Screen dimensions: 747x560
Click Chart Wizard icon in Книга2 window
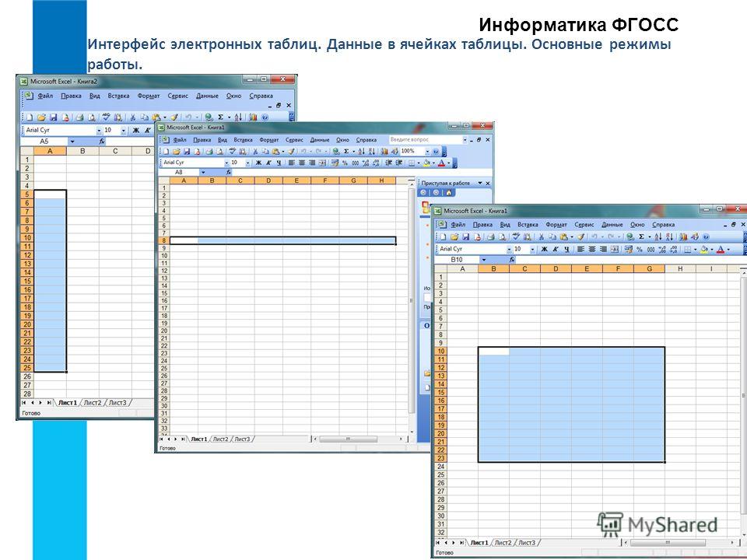coord(253,117)
